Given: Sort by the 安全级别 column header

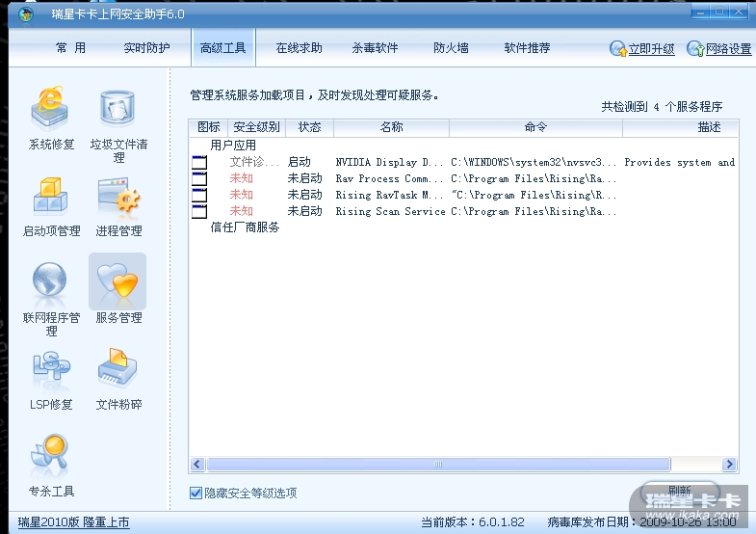Looking at the screenshot, I should (256, 127).
